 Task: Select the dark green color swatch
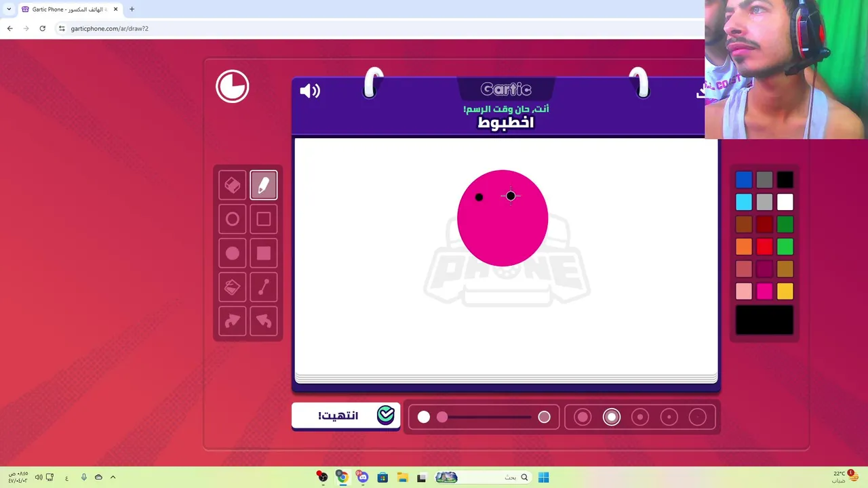(785, 224)
